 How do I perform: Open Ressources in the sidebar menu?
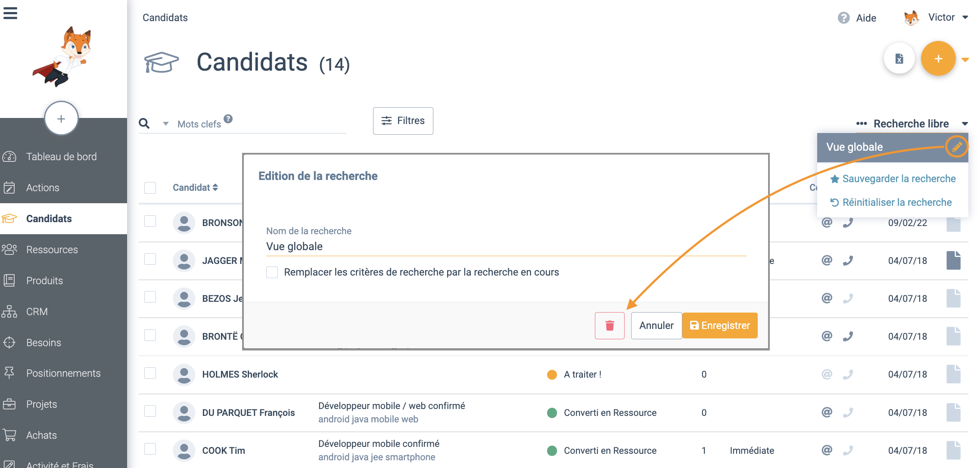coord(52,250)
